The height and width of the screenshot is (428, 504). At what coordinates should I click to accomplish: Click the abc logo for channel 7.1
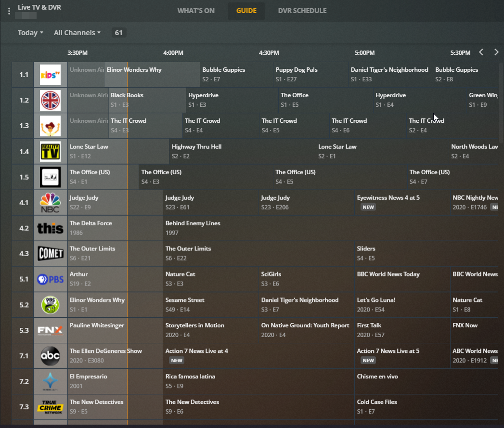(x=51, y=356)
